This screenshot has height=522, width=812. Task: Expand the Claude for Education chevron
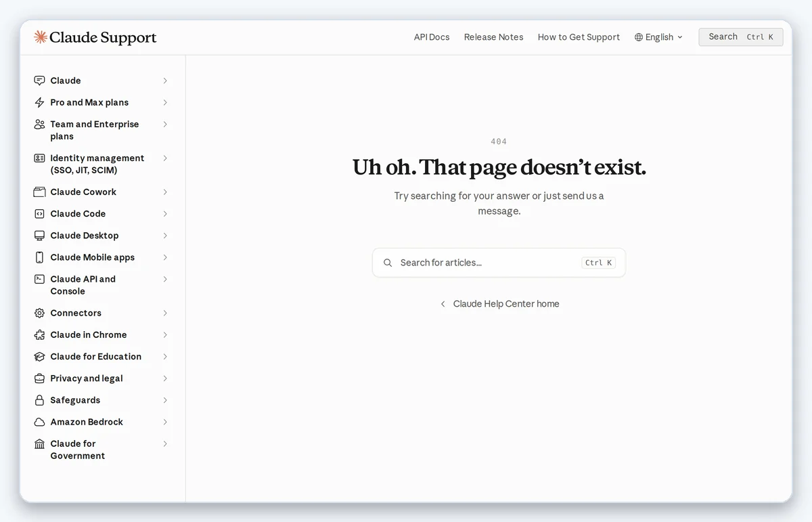pos(165,356)
